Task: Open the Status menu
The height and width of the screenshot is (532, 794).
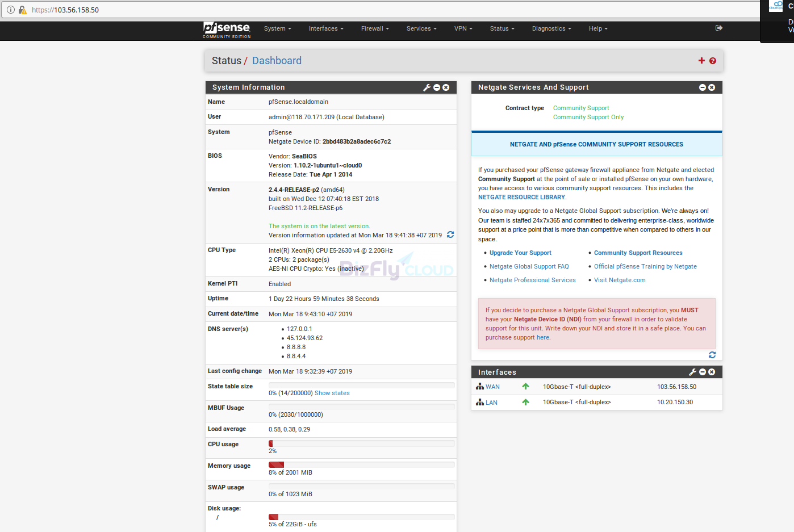Action: tap(502, 28)
